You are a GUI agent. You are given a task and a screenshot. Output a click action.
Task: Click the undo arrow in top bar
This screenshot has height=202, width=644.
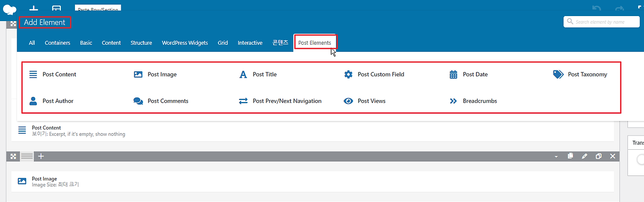pyautogui.click(x=597, y=9)
